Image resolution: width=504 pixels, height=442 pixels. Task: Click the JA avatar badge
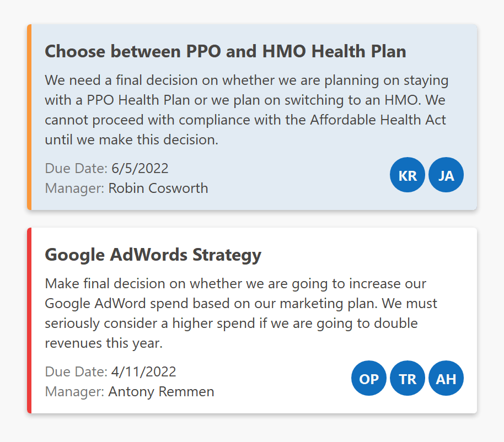point(446,175)
